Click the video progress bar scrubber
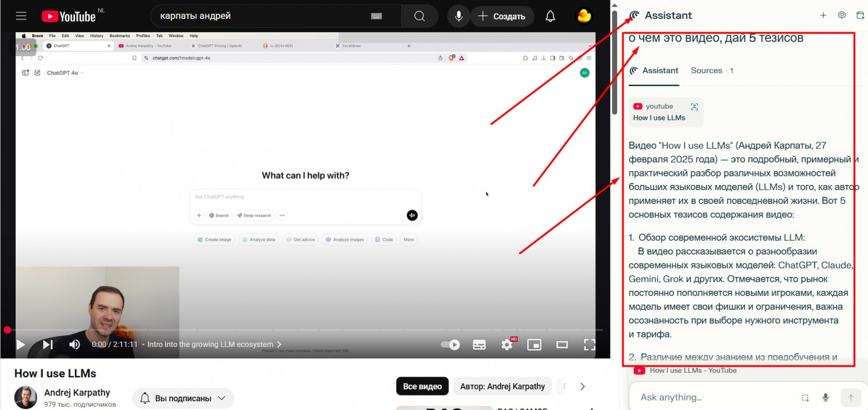Viewport: 868px width, 410px height. pyautogui.click(x=7, y=330)
